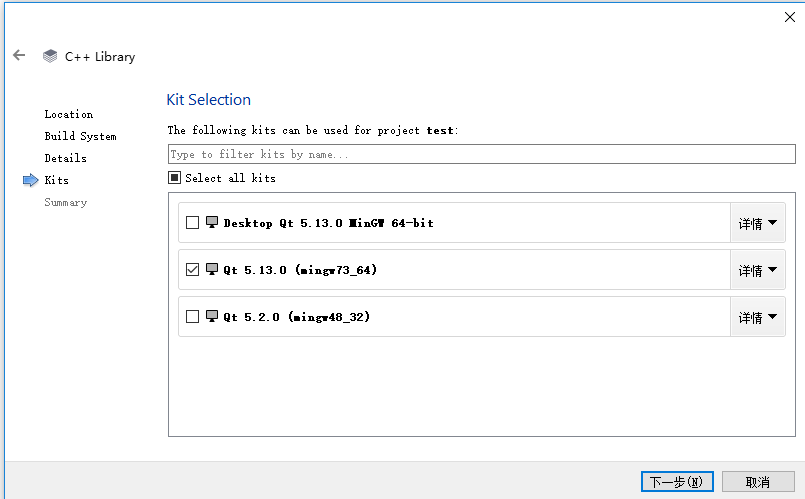Click monitor icon of Qt 5.13.0 mingw73_64
This screenshot has width=805, height=499.
[212, 270]
